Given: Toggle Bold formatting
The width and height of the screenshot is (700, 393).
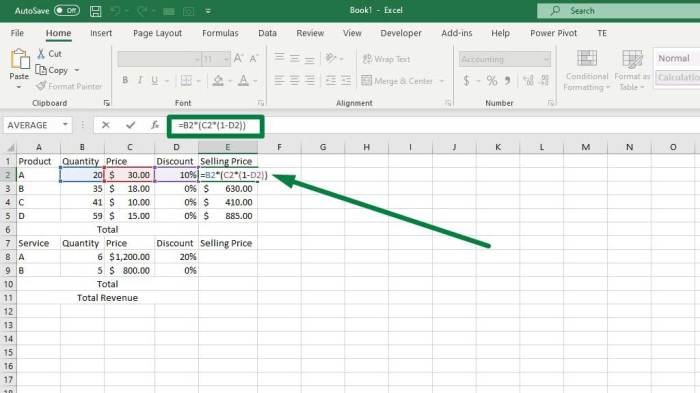Looking at the screenshot, I should pyautogui.click(x=125, y=80).
